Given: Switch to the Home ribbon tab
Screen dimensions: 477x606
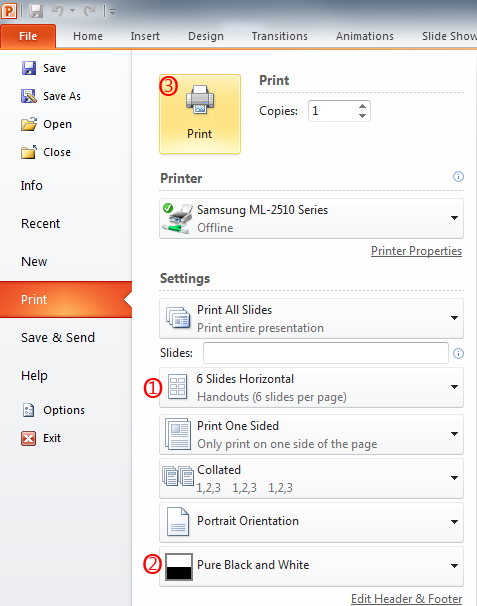Looking at the screenshot, I should point(88,36).
